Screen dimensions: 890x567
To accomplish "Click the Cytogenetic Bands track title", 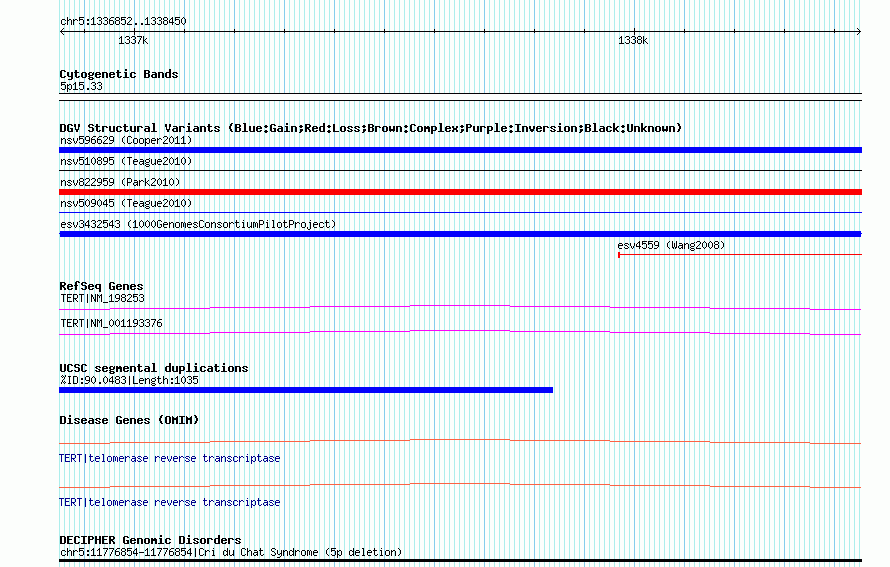I will [x=119, y=74].
